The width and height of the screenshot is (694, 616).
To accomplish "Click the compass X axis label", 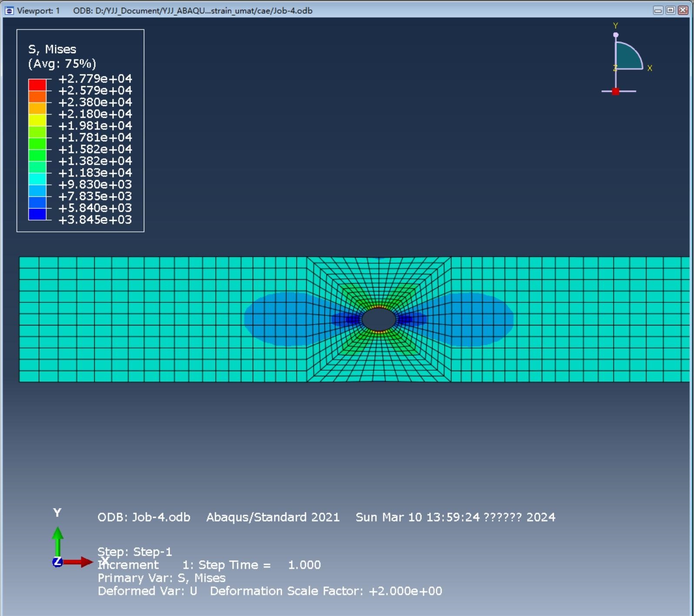I will pos(650,68).
